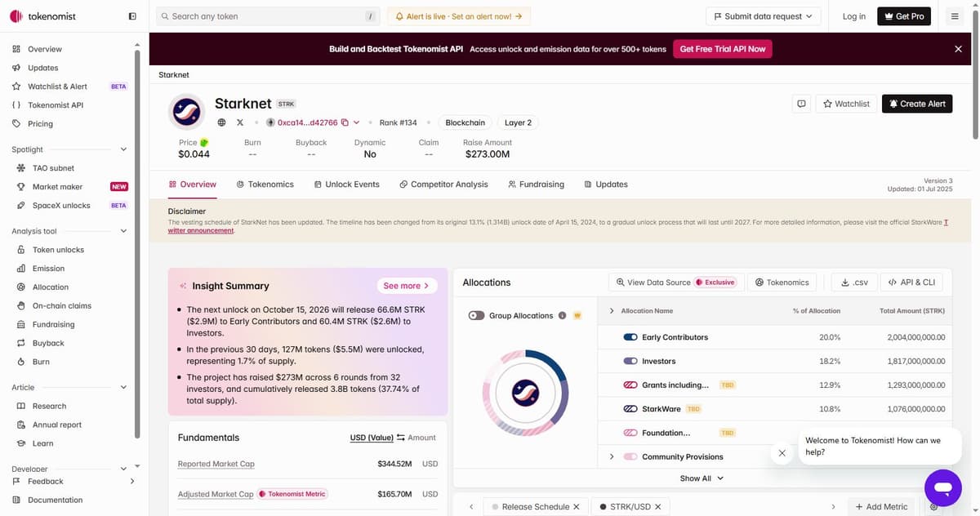Switch to Tokenomics tab
The width and height of the screenshot is (980, 516).
click(265, 185)
